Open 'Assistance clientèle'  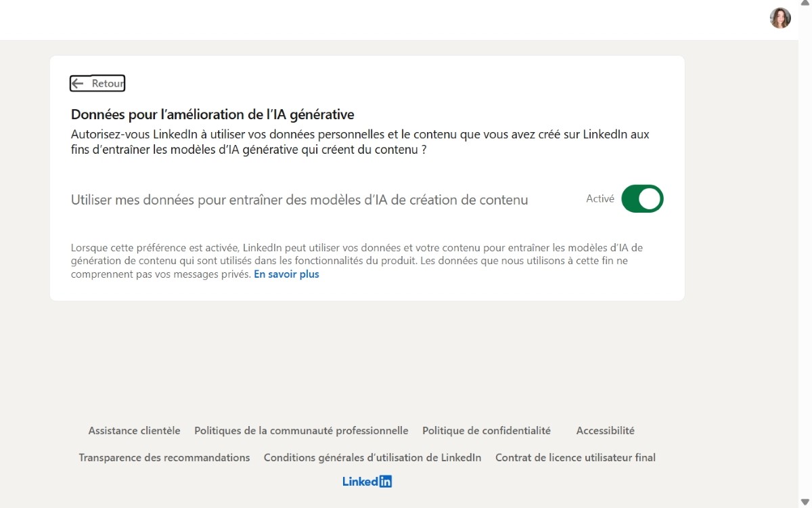click(133, 430)
